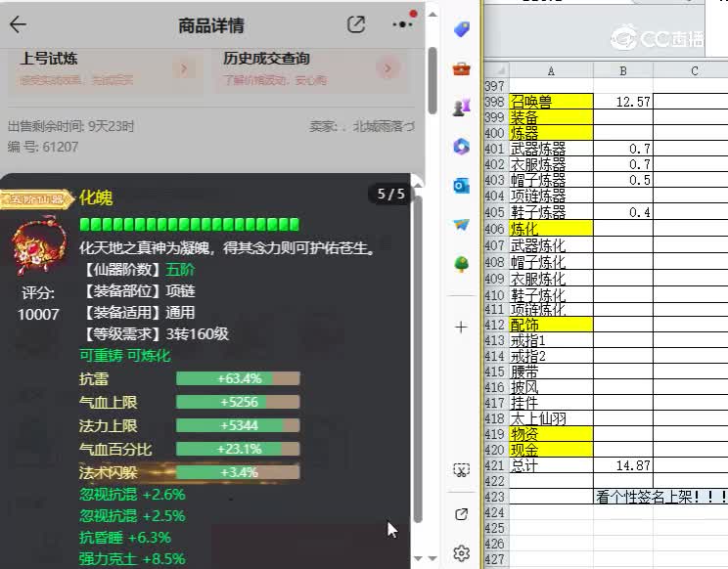The image size is (728, 569).
Task: Click the page scrollbar thumb at the top
Action: point(432,80)
